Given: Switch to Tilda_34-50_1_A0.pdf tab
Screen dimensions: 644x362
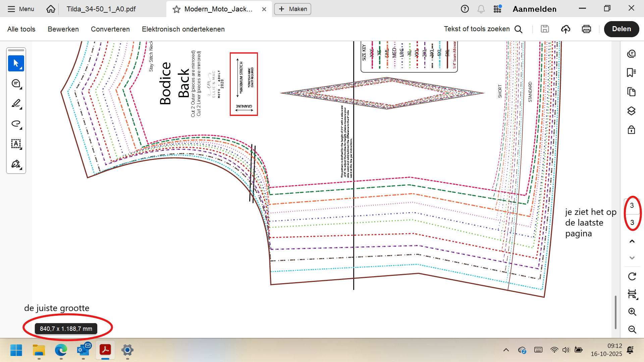Looking at the screenshot, I should 101,9.
